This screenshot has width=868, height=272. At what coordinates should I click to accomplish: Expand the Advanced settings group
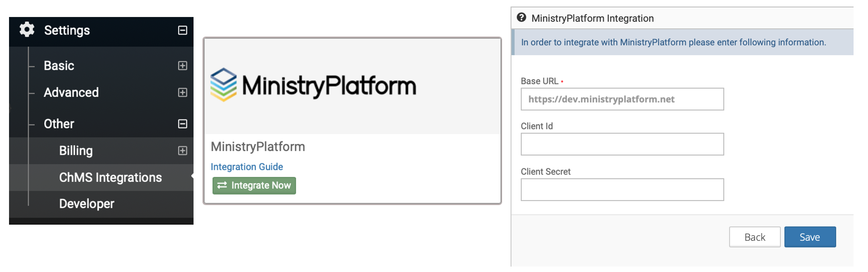click(x=183, y=92)
